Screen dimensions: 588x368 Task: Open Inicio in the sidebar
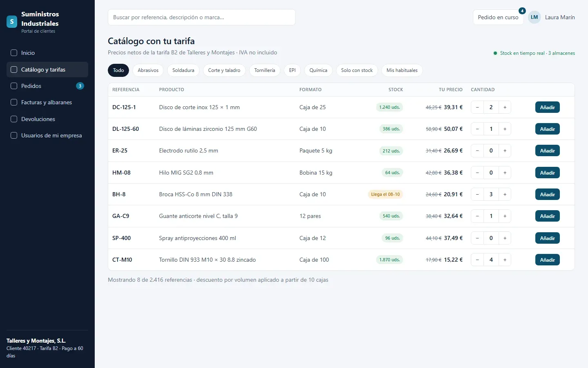47,53
